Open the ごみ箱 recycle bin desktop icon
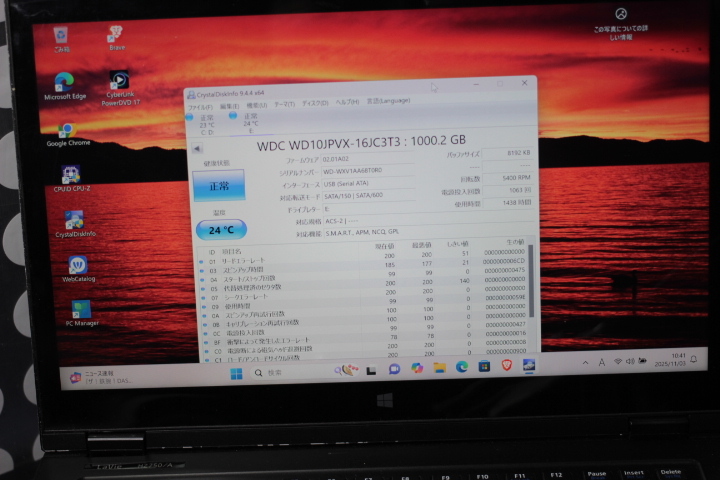The image size is (720, 480). [61, 39]
